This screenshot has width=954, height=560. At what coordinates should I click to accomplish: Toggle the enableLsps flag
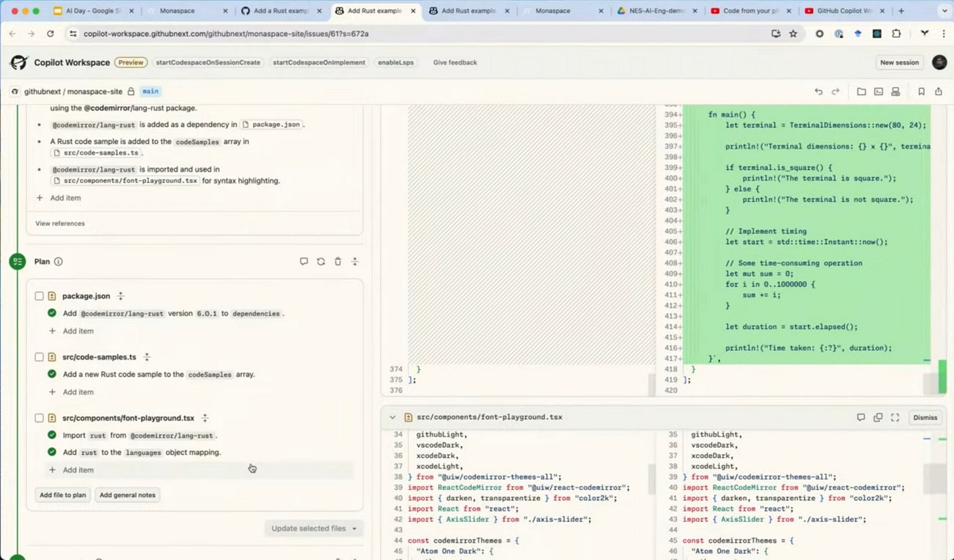[396, 62]
